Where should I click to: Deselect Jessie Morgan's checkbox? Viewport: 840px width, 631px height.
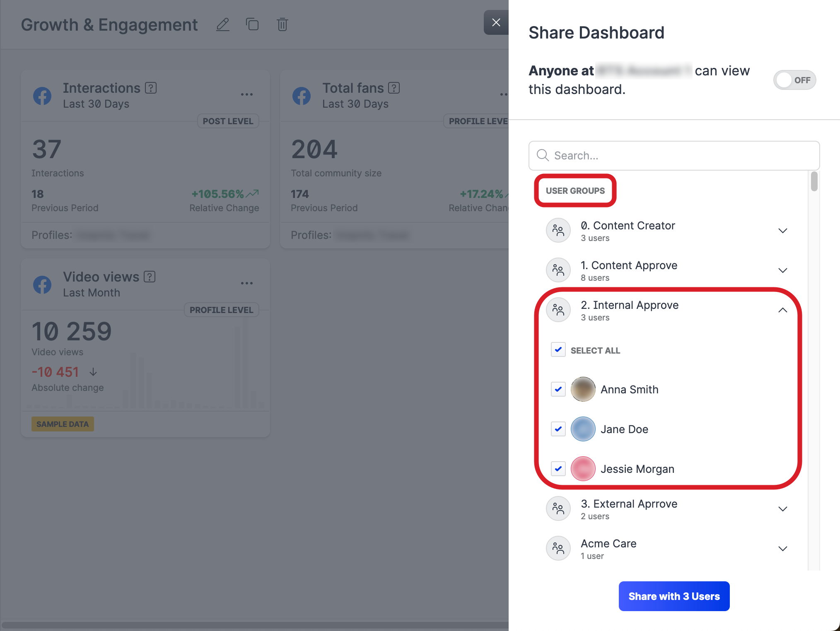click(558, 469)
